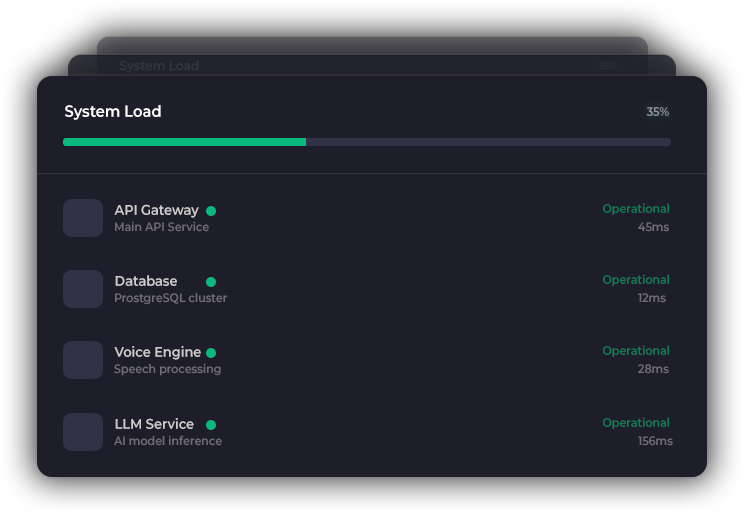Click the 35% system load value

pos(657,112)
